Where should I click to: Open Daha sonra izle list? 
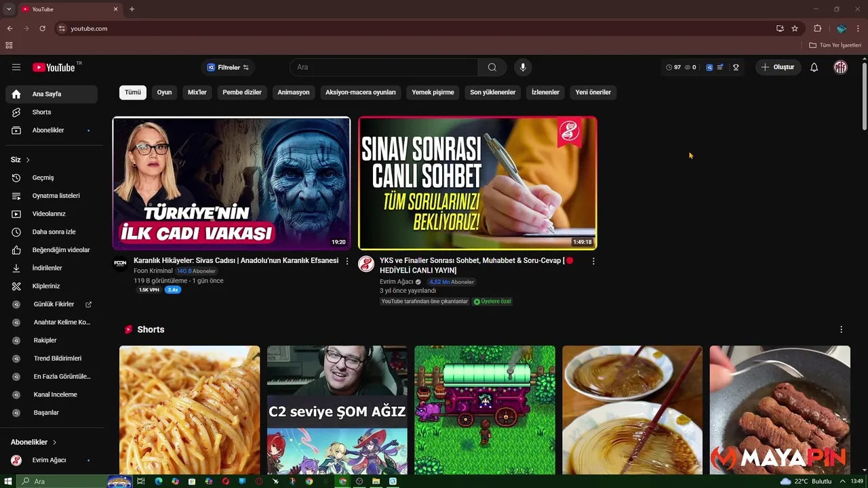point(52,232)
